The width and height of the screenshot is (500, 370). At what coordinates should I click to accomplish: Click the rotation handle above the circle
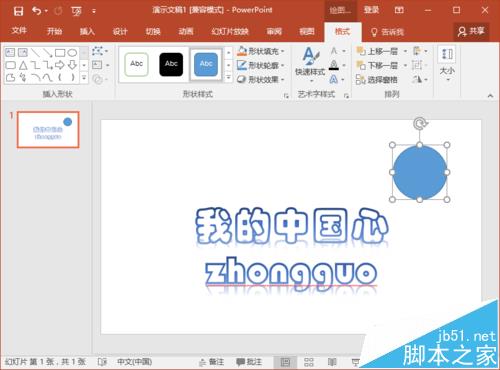420,123
